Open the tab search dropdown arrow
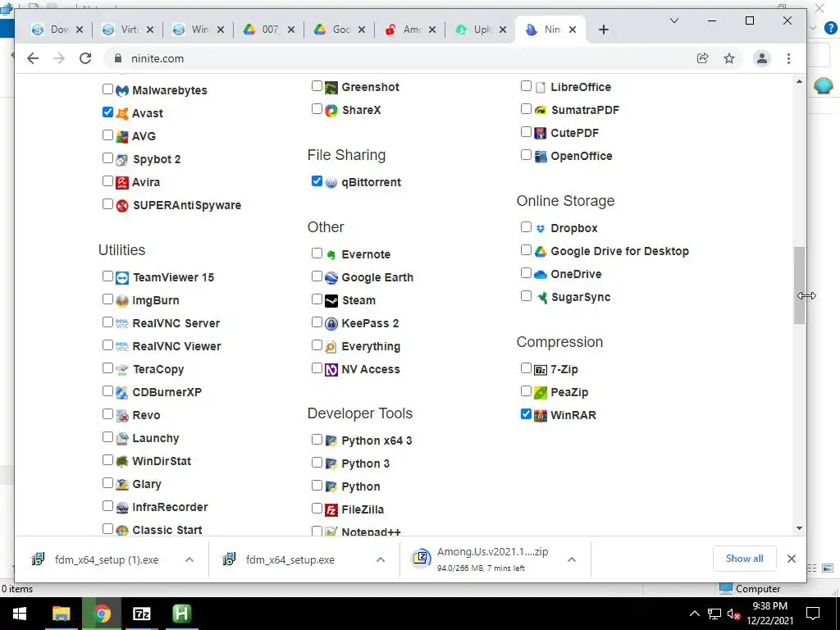 [x=674, y=21]
